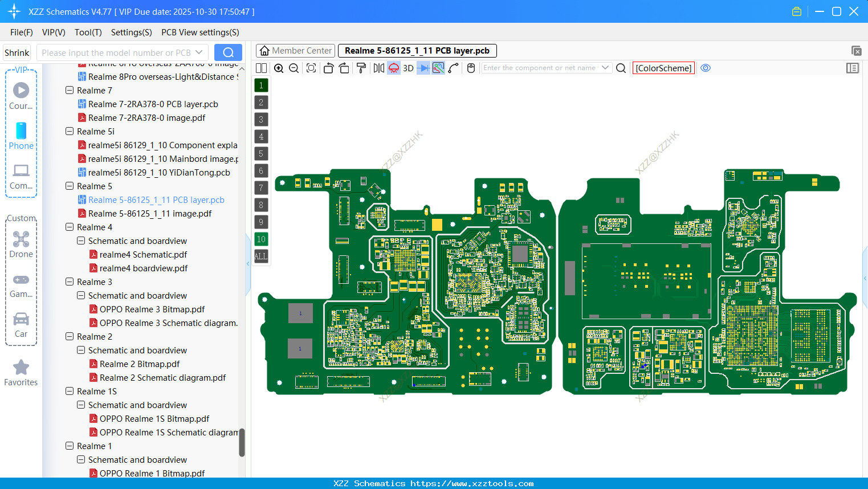Open the Member Center page
868x489 pixels.
pos(295,50)
